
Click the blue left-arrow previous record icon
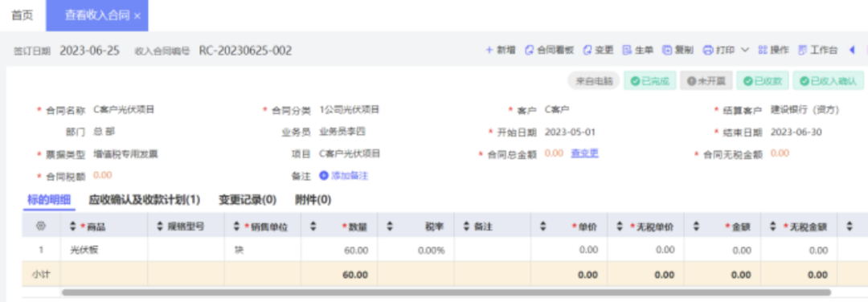pyautogui.click(x=852, y=51)
